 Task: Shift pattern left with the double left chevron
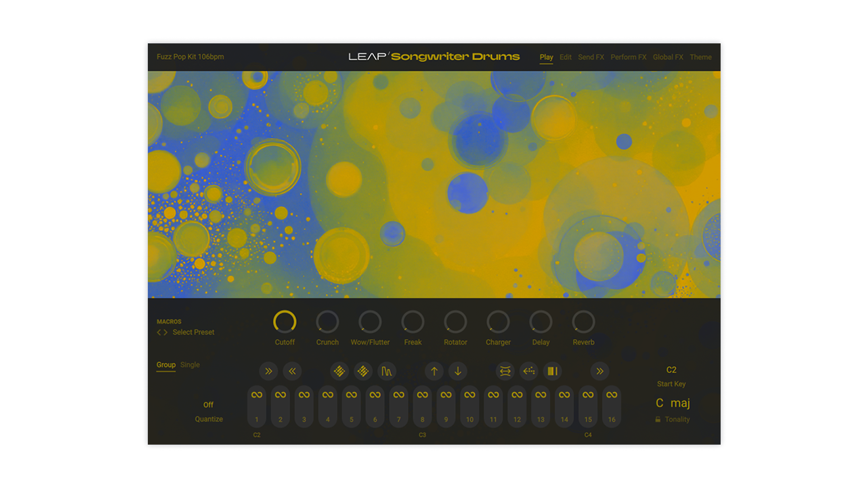292,371
